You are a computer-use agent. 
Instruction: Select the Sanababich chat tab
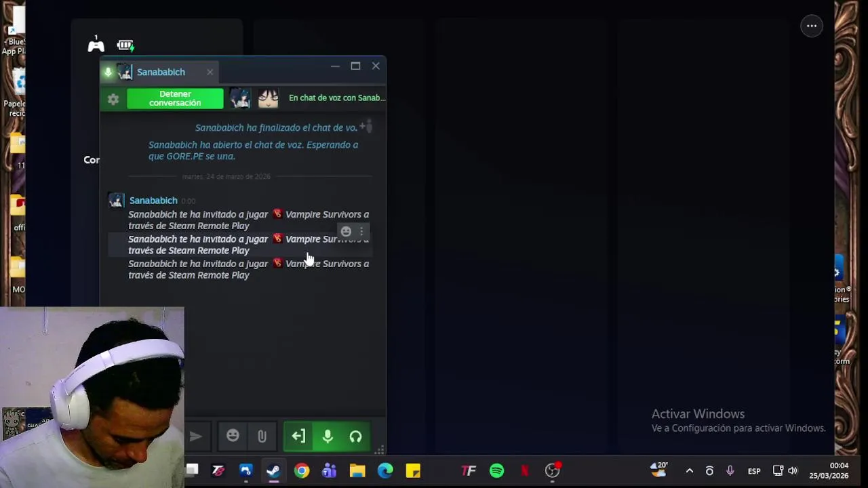(x=161, y=72)
